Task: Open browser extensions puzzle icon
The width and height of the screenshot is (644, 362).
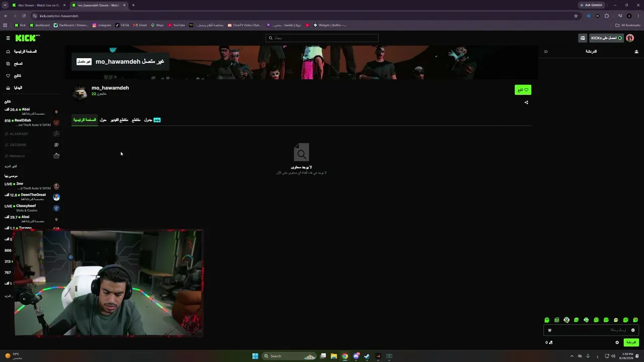Action: click(x=607, y=16)
